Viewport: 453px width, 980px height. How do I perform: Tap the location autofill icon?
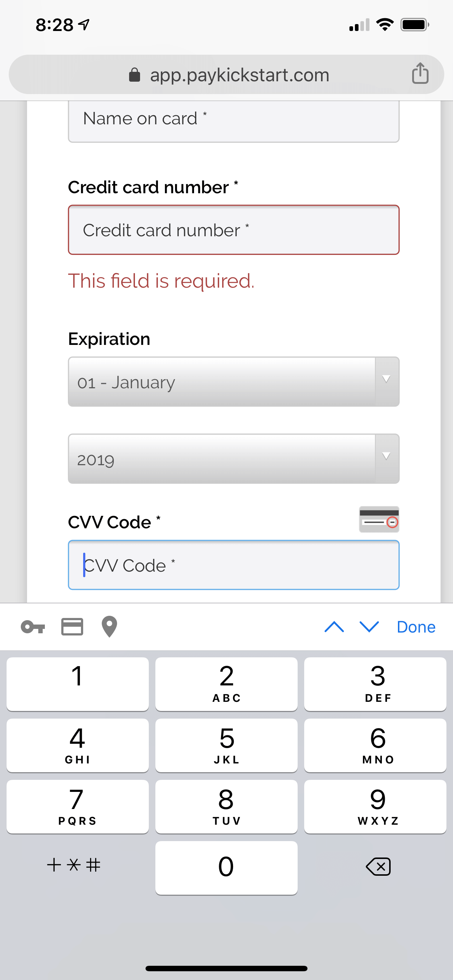pos(109,627)
